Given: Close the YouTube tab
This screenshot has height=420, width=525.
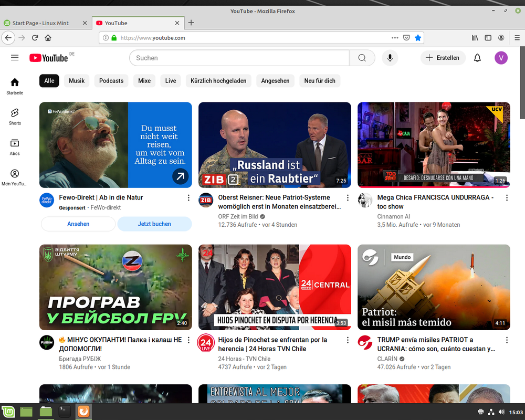Looking at the screenshot, I should coord(177,23).
